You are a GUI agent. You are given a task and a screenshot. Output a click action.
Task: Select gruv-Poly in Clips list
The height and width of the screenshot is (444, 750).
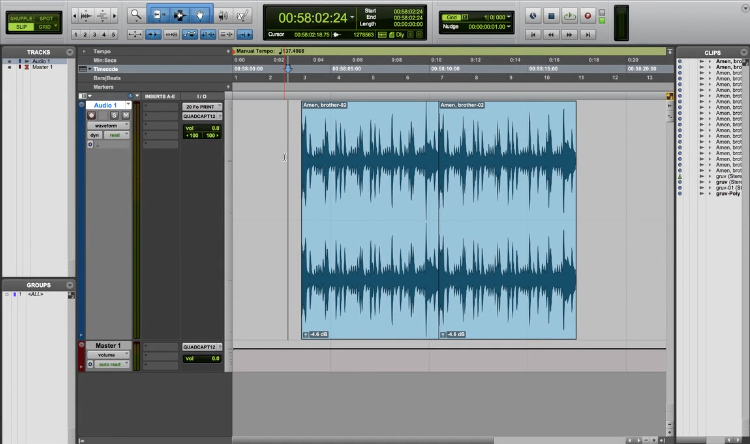click(728, 193)
